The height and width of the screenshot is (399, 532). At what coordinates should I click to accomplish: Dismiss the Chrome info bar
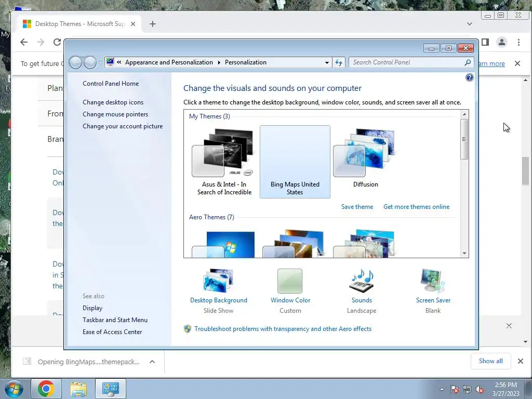pyautogui.click(x=517, y=63)
